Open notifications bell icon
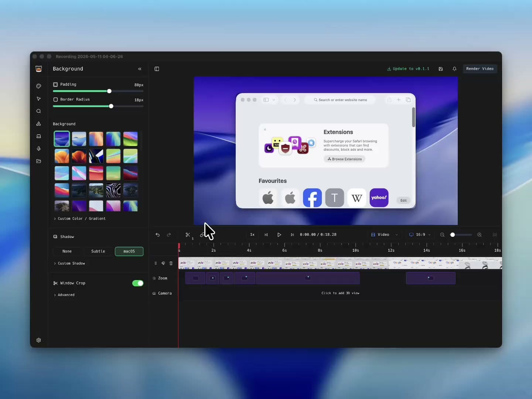Screen dimensions: 532x399 click(454, 69)
